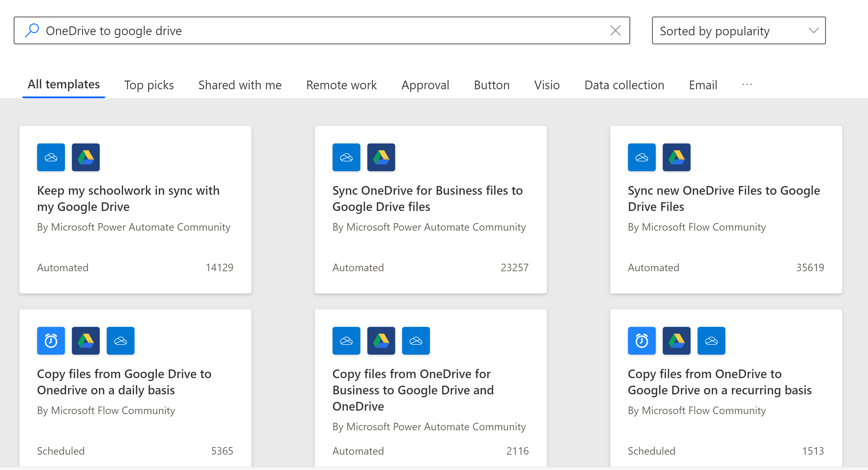Open the Keep my schoolwork in sync template

click(x=128, y=199)
